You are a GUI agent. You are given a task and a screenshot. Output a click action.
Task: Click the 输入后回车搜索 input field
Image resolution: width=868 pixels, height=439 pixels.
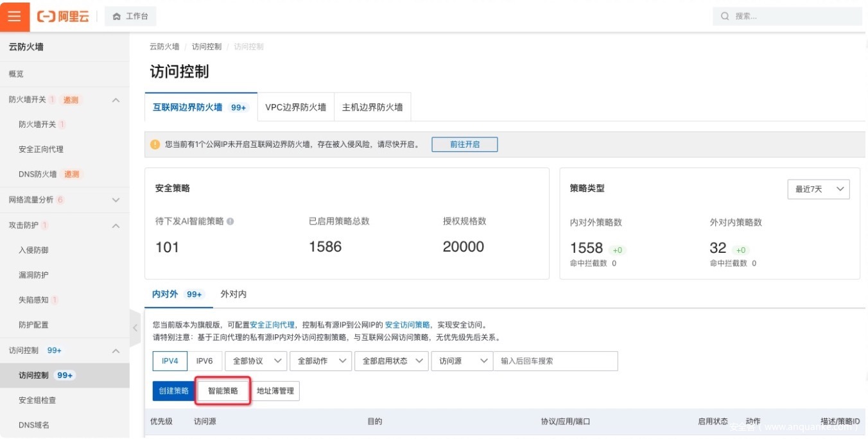555,361
